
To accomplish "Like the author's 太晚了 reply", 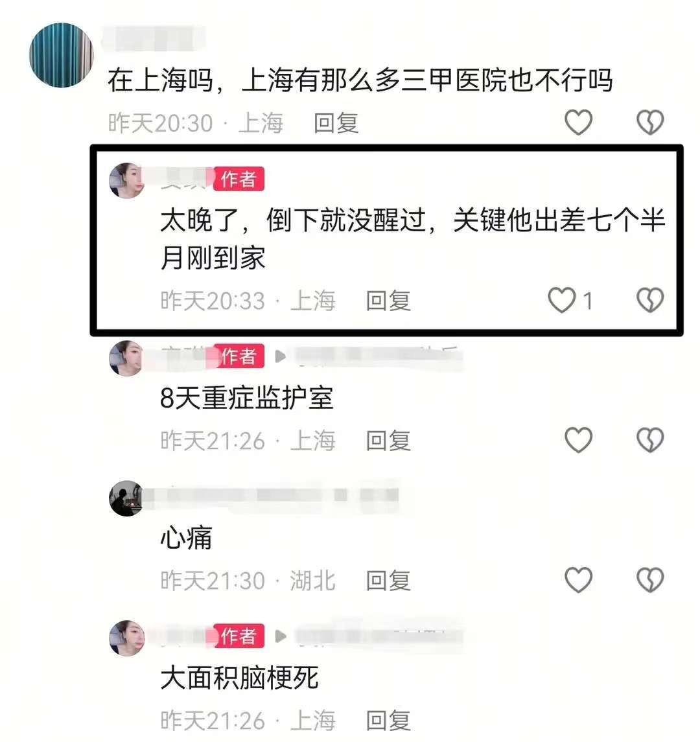I will click(562, 300).
